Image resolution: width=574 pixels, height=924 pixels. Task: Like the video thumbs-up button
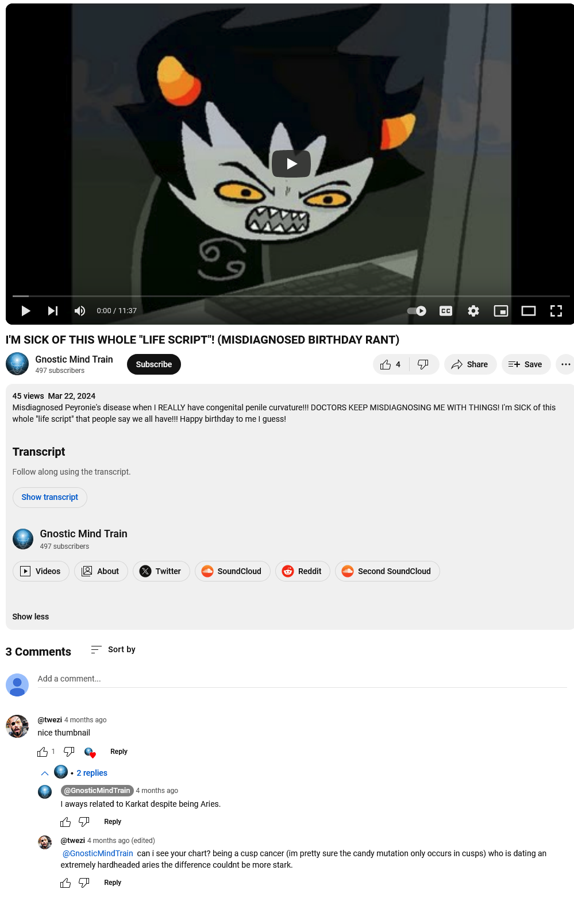[391, 364]
